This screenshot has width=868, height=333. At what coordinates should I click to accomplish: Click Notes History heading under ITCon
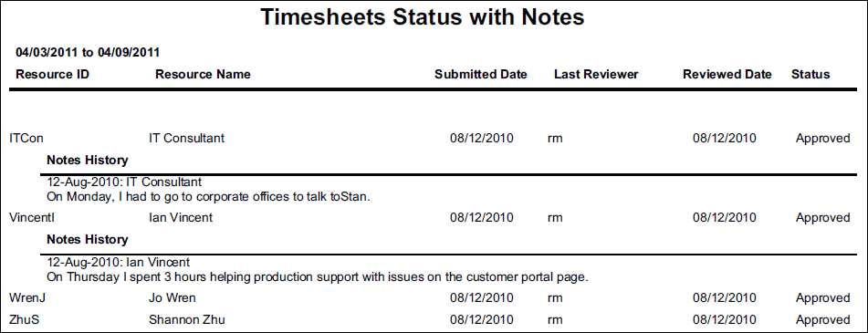click(88, 161)
